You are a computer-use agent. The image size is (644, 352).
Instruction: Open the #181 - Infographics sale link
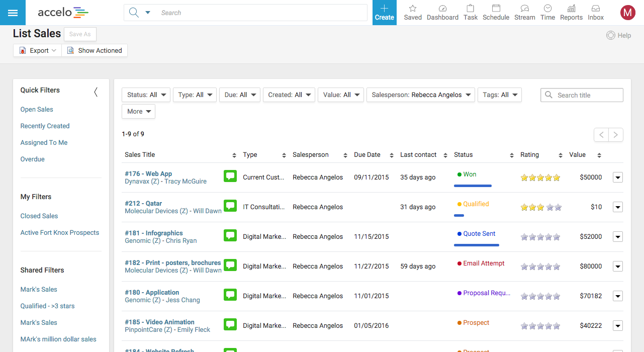(x=154, y=233)
